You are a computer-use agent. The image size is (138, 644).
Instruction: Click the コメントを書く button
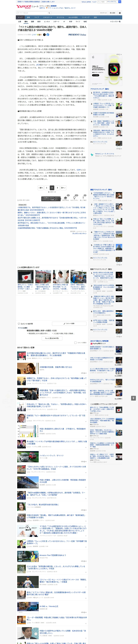click(69, 324)
